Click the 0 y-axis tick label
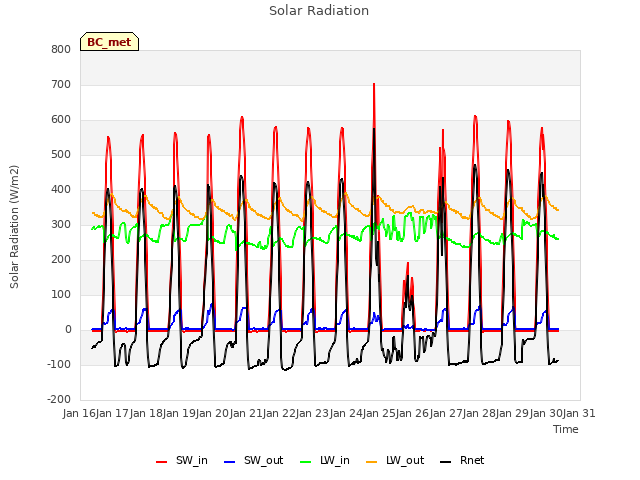The image size is (640, 480). click(68, 329)
